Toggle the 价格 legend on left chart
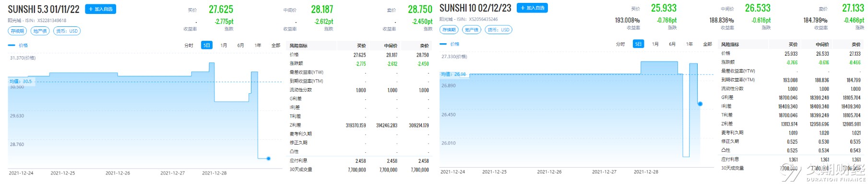Viewport: 868px width, 184px height. pyautogui.click(x=18, y=46)
